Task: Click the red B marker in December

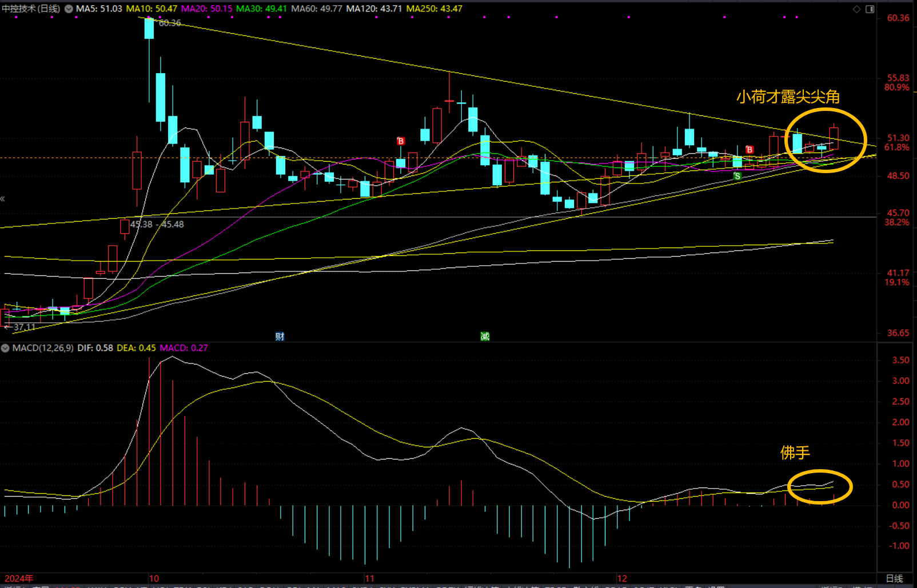Action: coord(749,150)
